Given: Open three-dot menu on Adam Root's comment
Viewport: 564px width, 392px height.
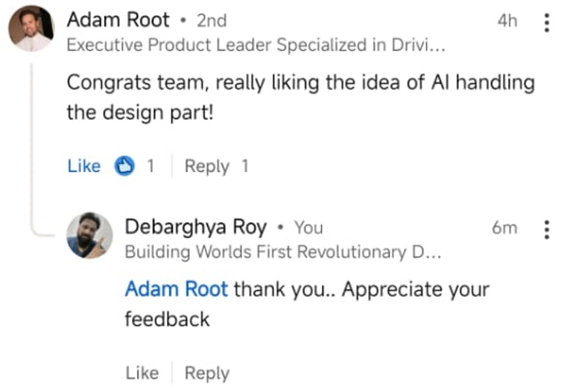Looking at the screenshot, I should [x=546, y=22].
